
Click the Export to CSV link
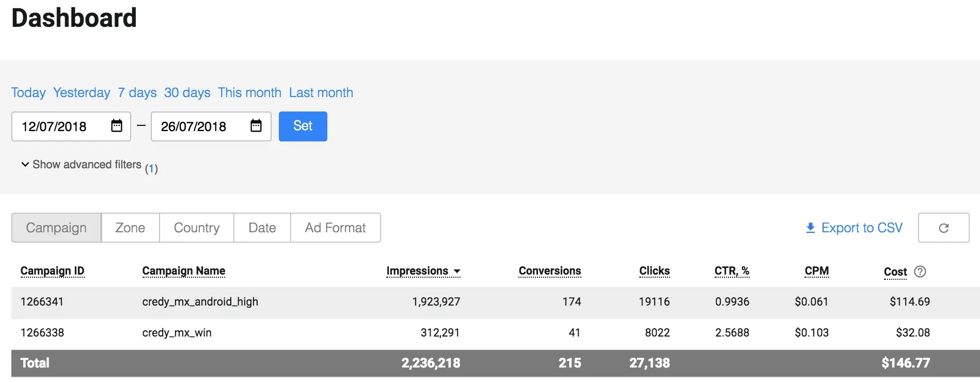point(862,228)
